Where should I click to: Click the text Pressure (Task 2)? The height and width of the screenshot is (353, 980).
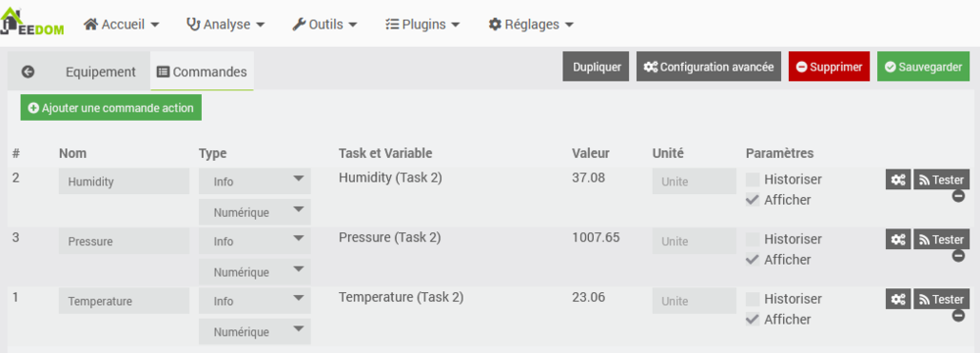(x=389, y=237)
